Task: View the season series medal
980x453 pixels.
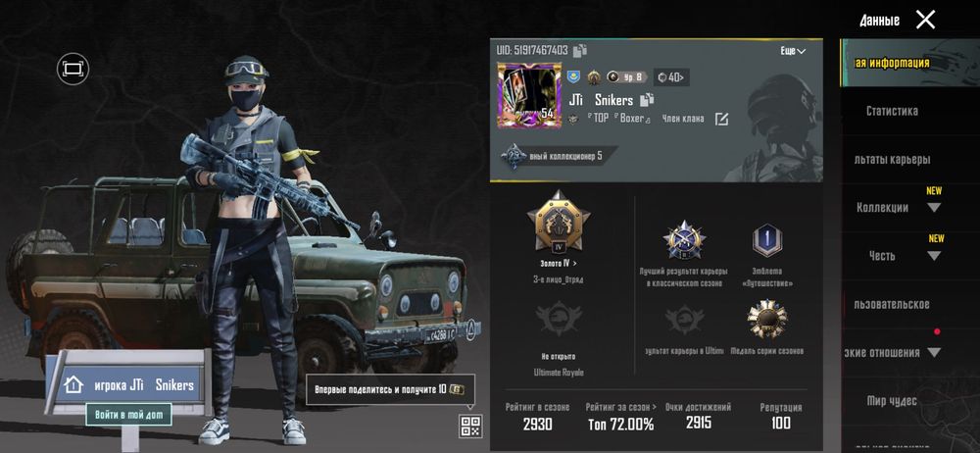Action: [x=767, y=319]
